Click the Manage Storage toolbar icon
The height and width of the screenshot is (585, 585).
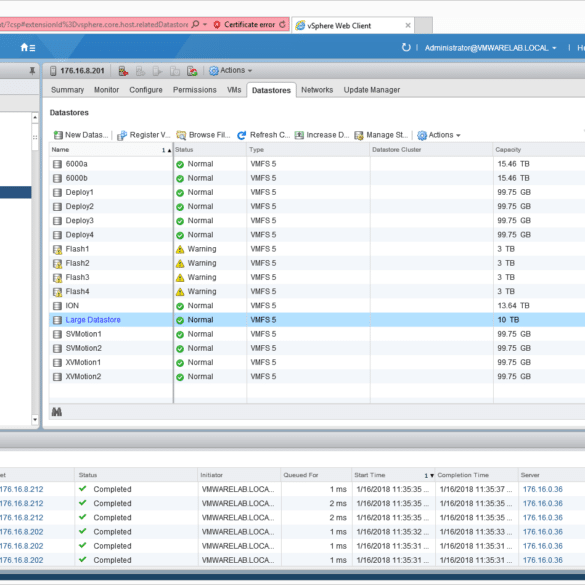(x=359, y=135)
